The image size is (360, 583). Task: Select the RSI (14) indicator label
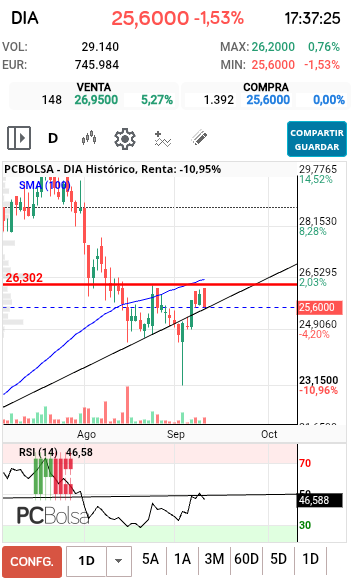38,452
